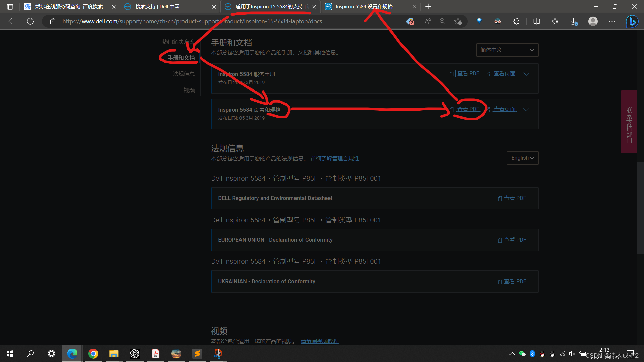The width and height of the screenshot is (644, 362).
Task: View site information lock icon
Action: (53, 21)
